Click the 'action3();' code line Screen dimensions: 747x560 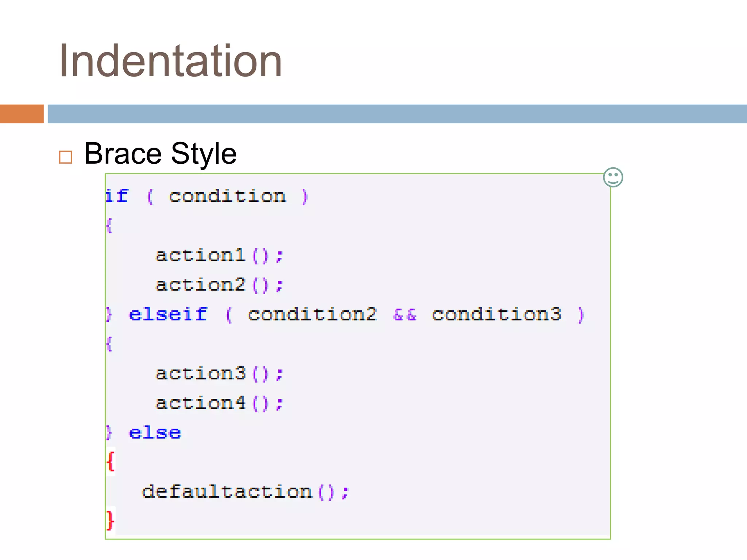point(219,374)
